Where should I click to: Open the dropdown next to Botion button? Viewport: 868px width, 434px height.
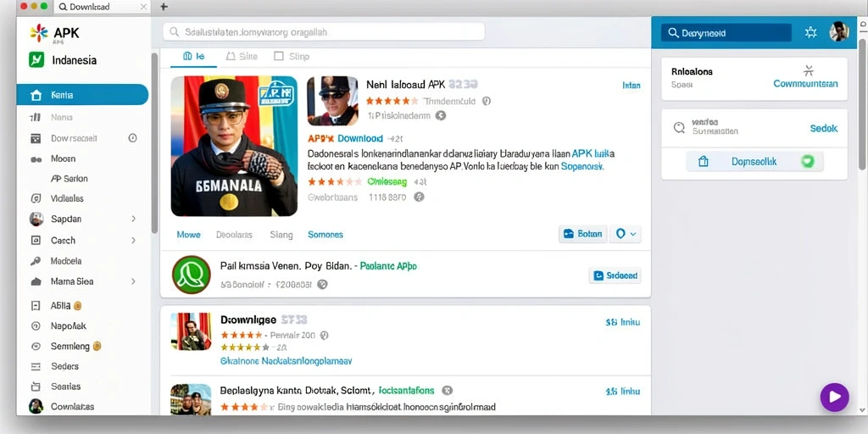coord(626,234)
